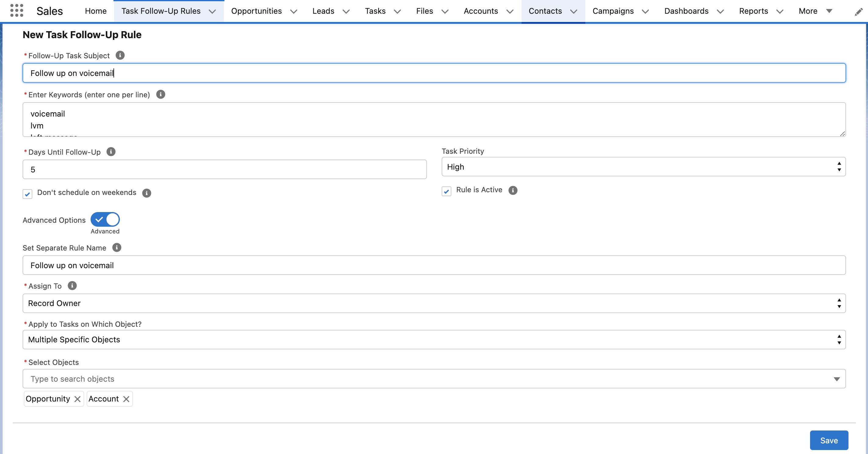
Task: Turn off the Advanced Options toggle
Action: (x=105, y=219)
